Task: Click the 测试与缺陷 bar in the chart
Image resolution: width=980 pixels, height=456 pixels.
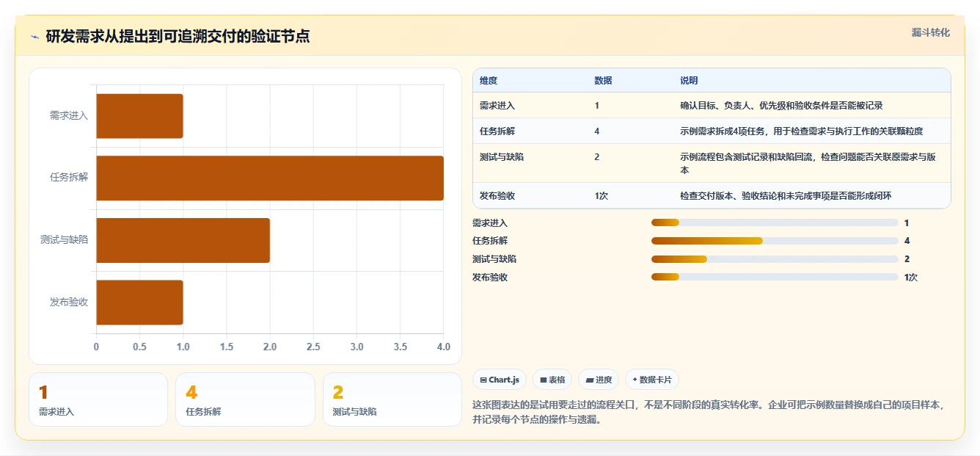Action: tap(183, 240)
